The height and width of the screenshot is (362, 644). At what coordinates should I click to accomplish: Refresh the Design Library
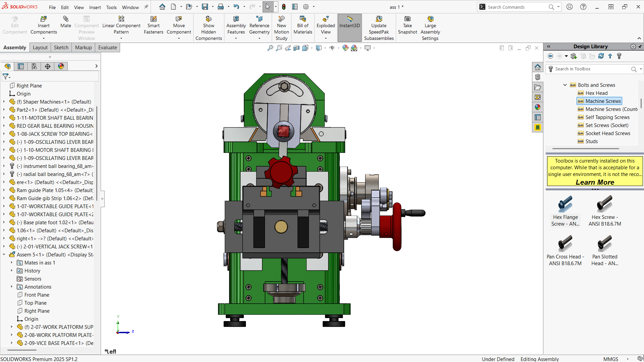tap(601, 56)
